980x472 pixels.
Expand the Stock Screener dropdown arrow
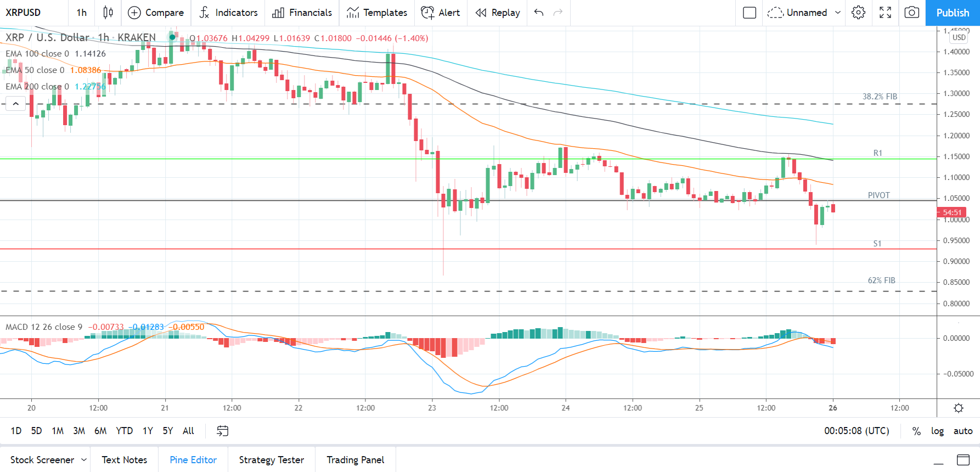(x=84, y=460)
